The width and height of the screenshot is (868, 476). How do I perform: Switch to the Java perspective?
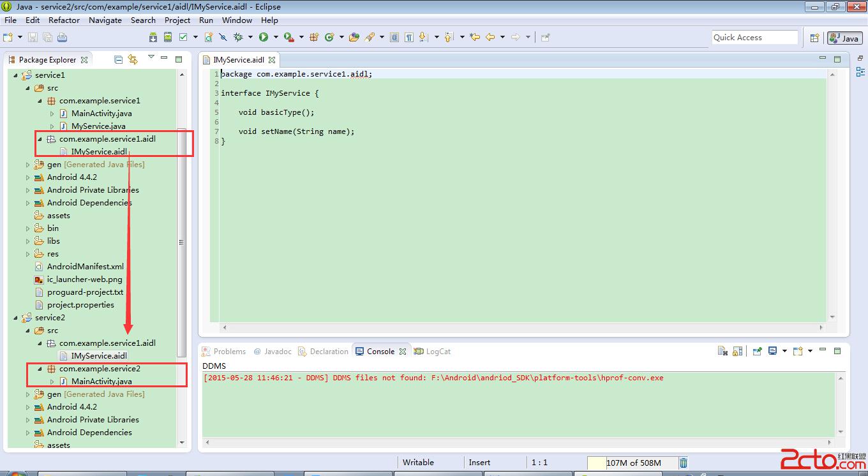click(x=844, y=38)
